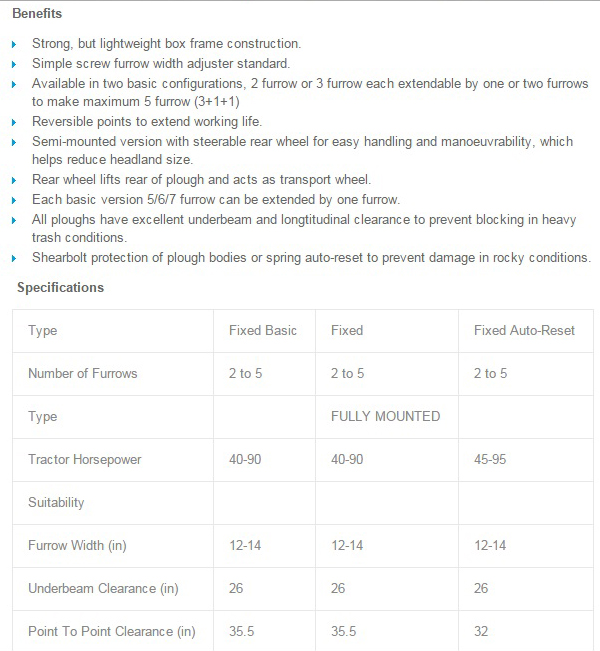This screenshot has width=600, height=651.
Task: Click the bullet arrow before "Reversible points"
Action: coord(13,122)
